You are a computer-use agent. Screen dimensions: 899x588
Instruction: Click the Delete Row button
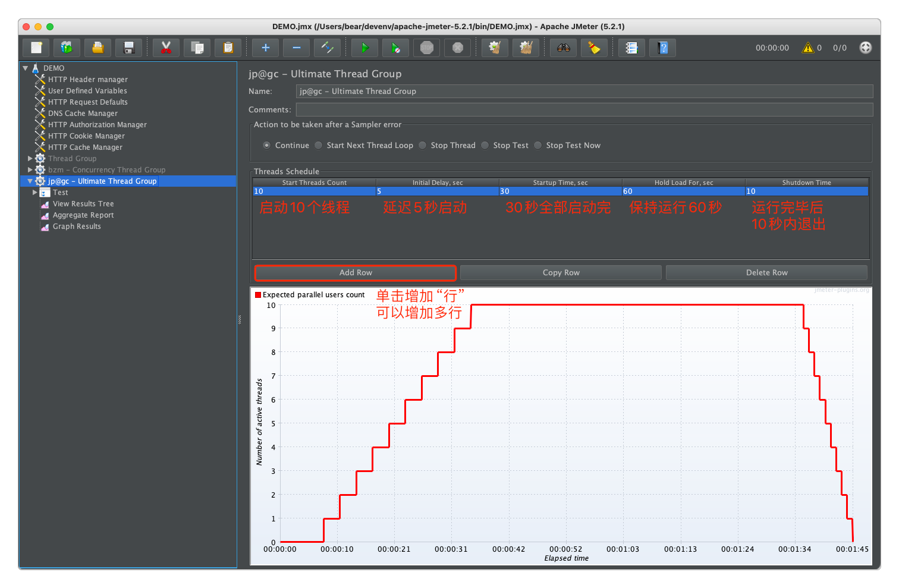pos(766,272)
